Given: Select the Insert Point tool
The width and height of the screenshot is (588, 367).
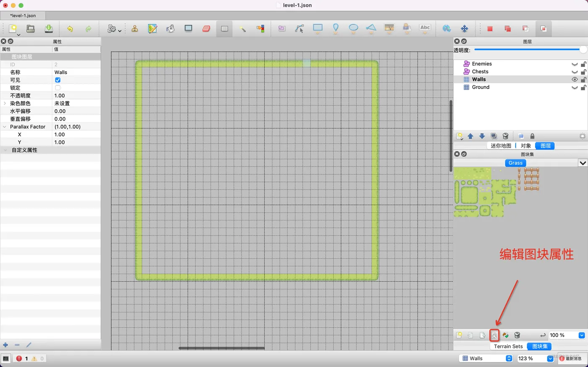Looking at the screenshot, I should [336, 29].
